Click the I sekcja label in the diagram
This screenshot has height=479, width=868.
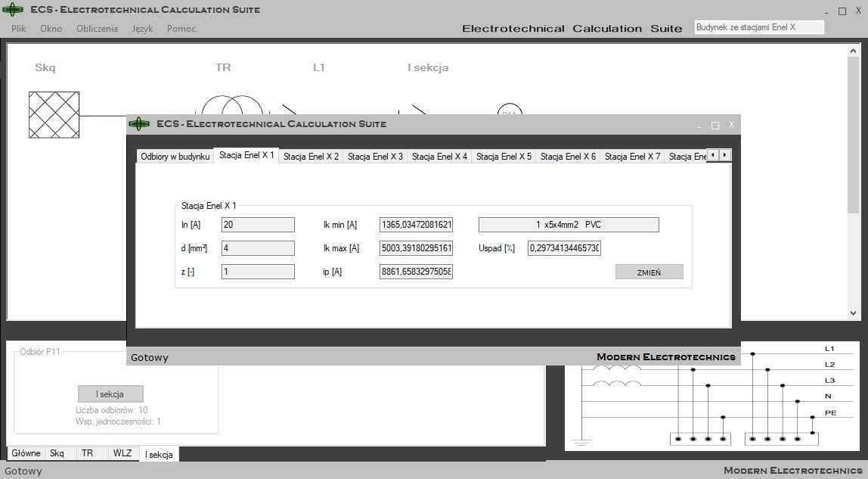click(x=428, y=67)
